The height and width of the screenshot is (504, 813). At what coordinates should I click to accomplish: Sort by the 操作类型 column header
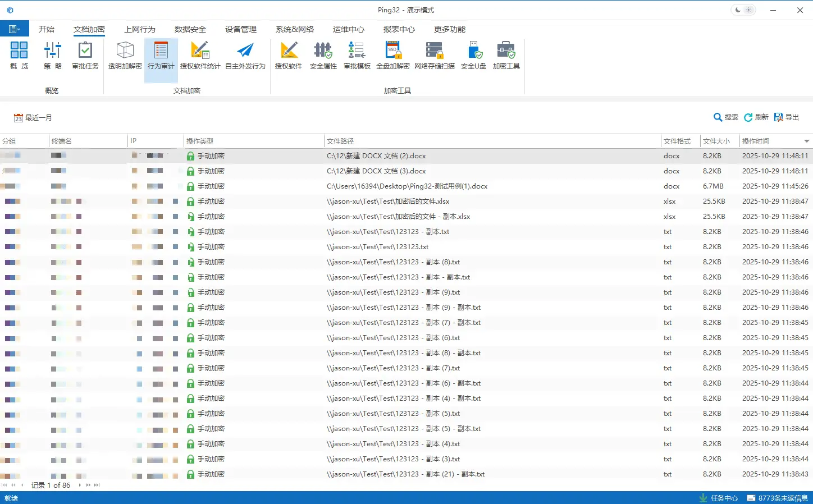click(254, 141)
